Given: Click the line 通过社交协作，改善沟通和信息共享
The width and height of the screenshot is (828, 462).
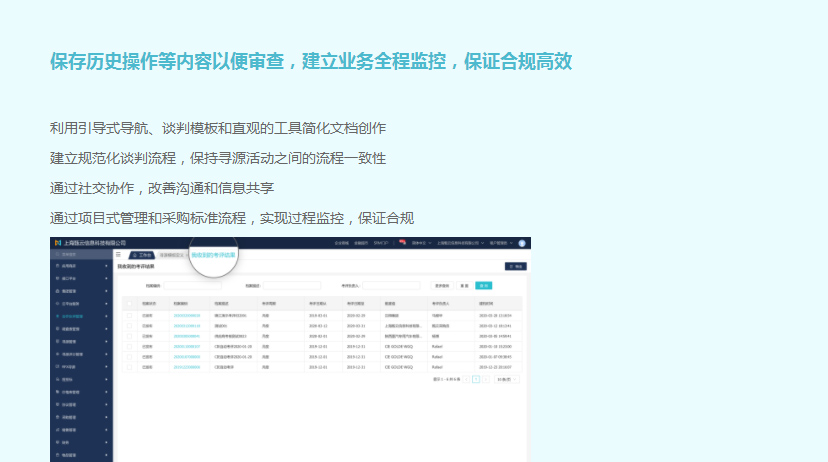Looking at the screenshot, I should [162, 188].
